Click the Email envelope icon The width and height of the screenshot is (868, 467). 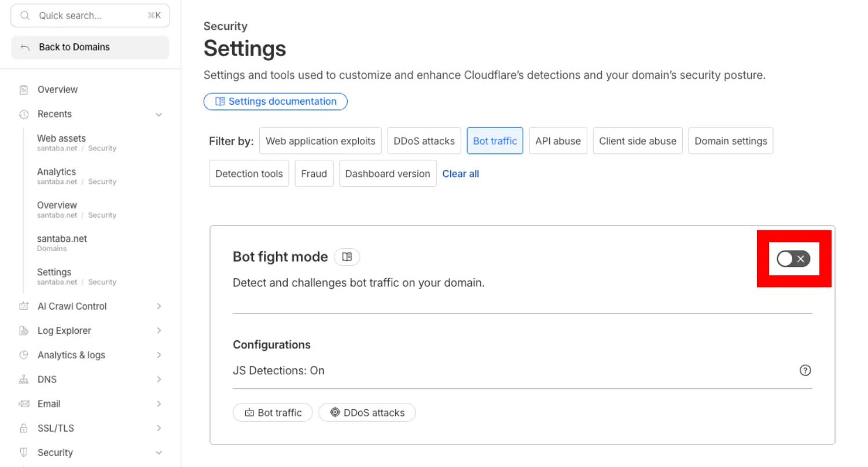[x=24, y=404]
